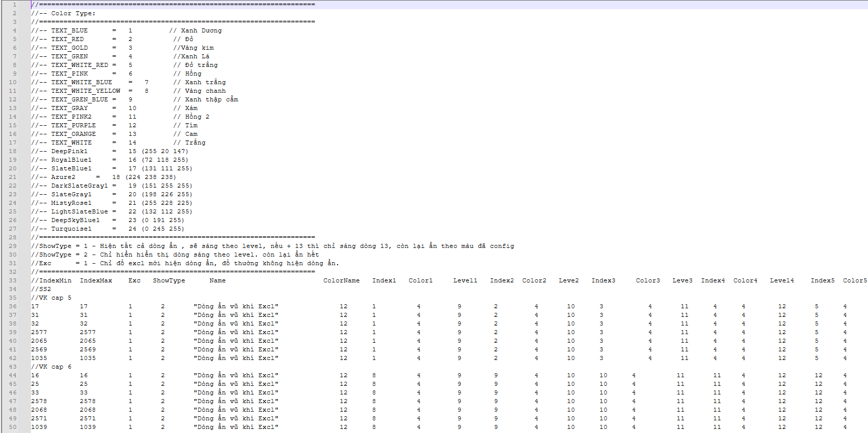Click the IndexMin value 2577 on line 39
The image size is (868, 433).
39,332
